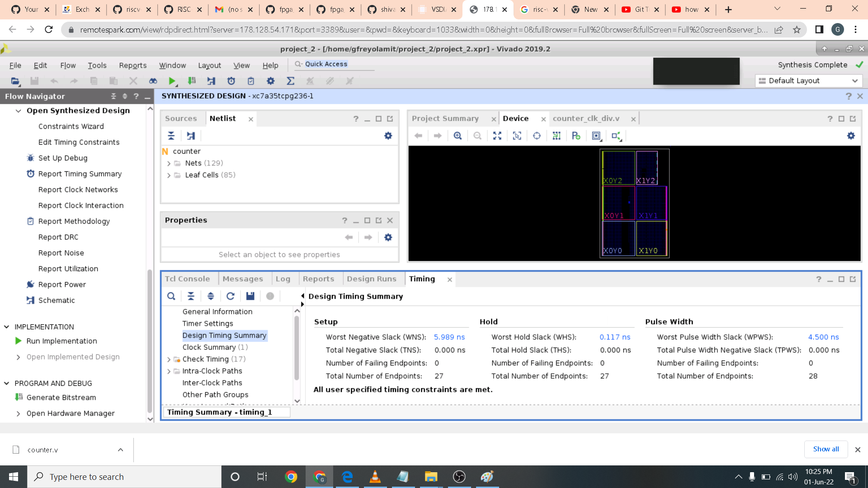Collapse the Open Synthesized Design section

(19, 111)
